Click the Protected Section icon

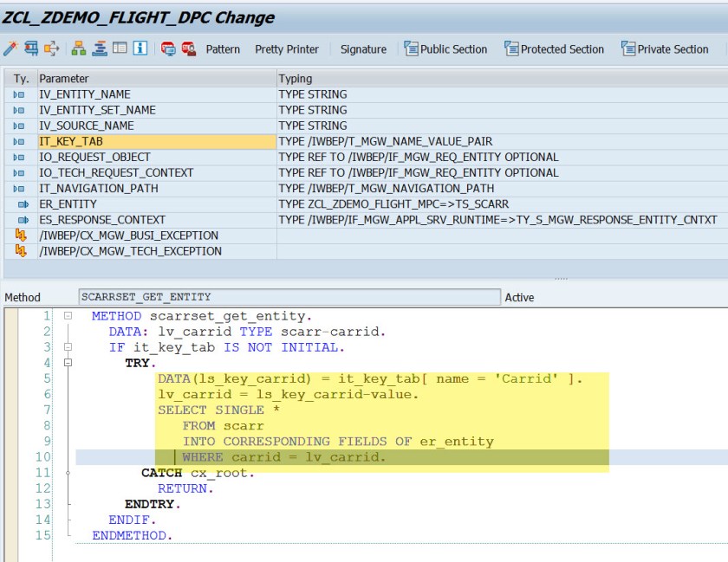point(511,48)
